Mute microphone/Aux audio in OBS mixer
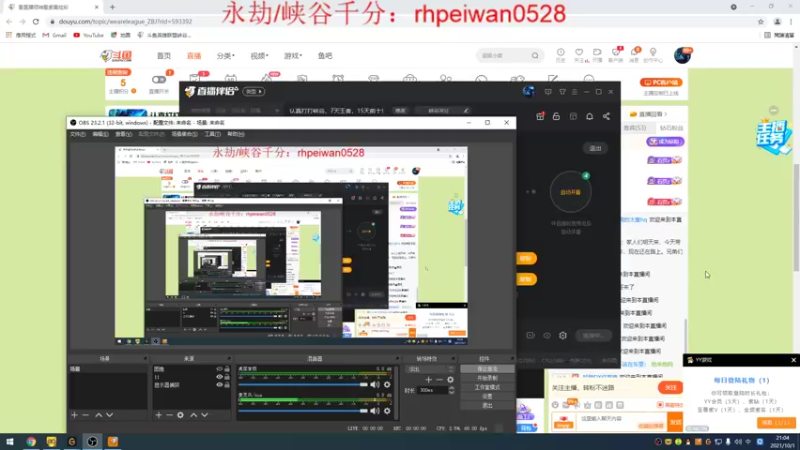This screenshot has height=450, width=800. (x=375, y=411)
